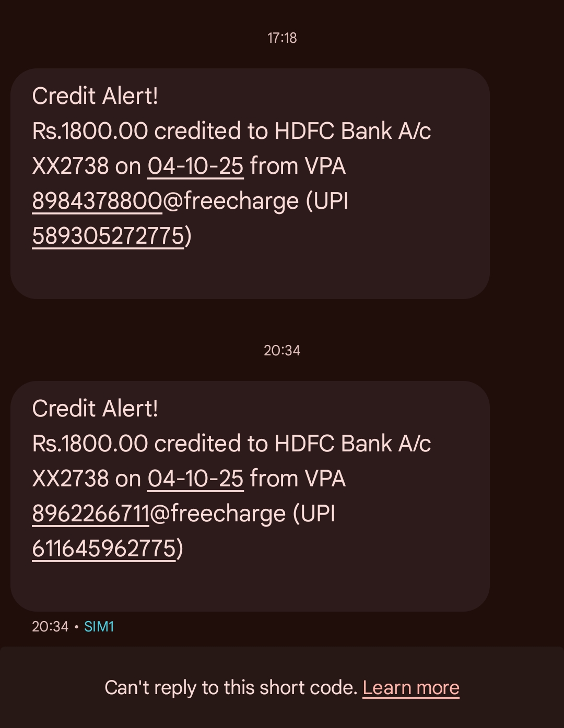This screenshot has height=728, width=564.
Task: Tap @freecharge text after 8984378800
Action: (x=231, y=201)
